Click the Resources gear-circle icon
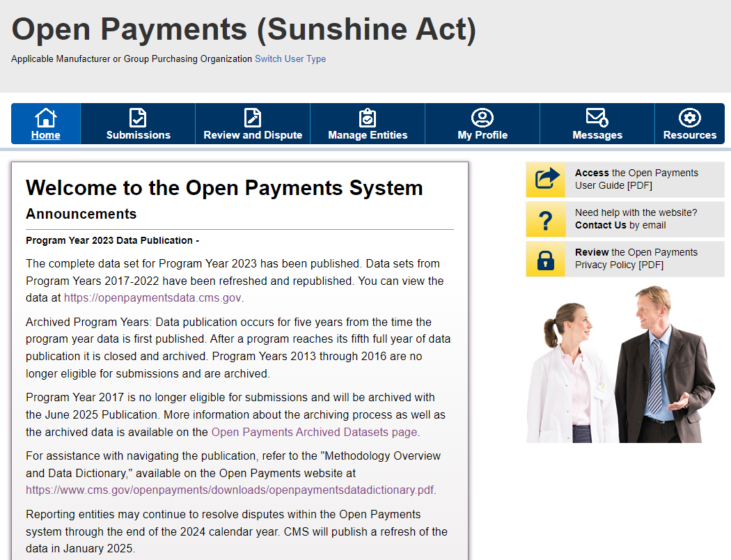731x560 pixels. (690, 118)
